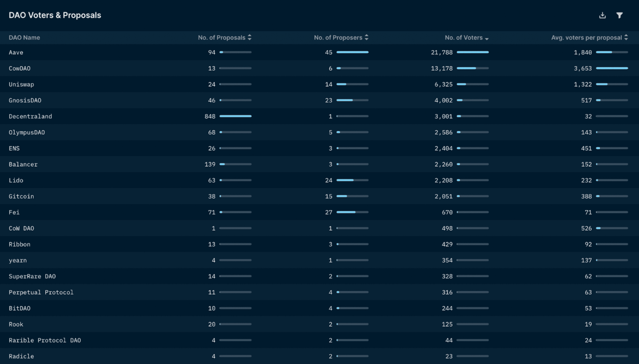Click Balancer's 139 proposals value
Screen dimensions: 639x364
coord(210,164)
